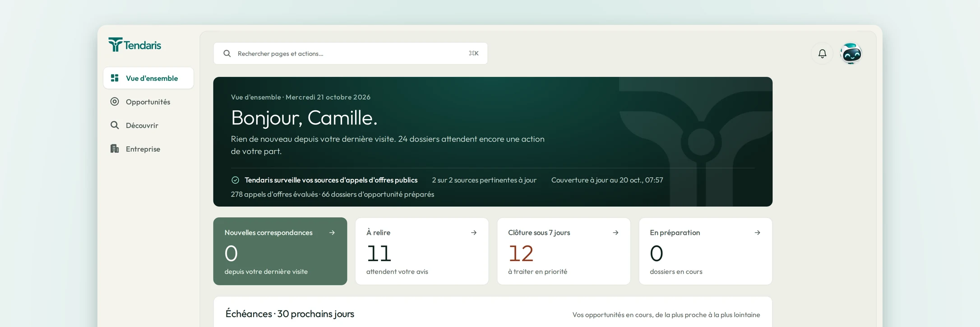Screen dimensions: 980x327
Task: Click the arrow on En préparation card
Action: (x=757, y=233)
